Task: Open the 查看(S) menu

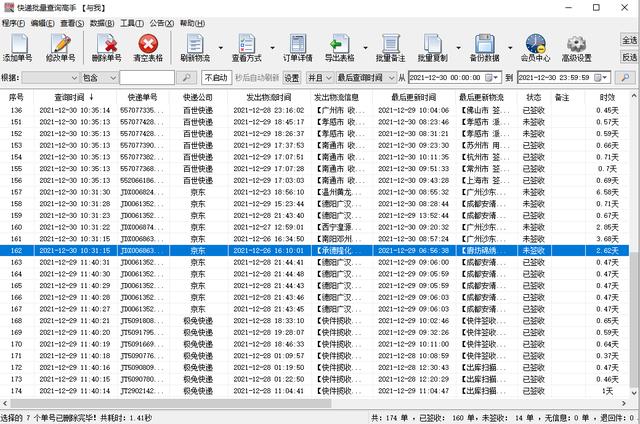Action: click(72, 23)
